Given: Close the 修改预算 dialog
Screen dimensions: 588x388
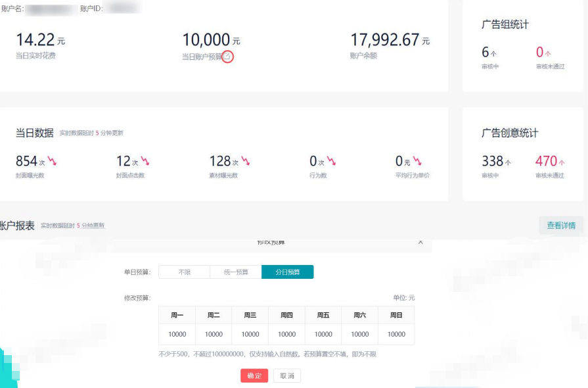Looking at the screenshot, I should (420, 242).
